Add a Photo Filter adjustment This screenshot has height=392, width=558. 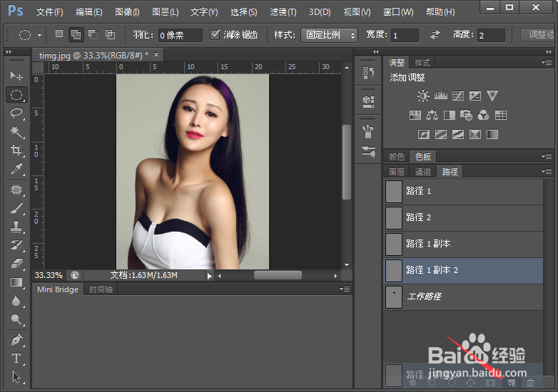[x=466, y=115]
